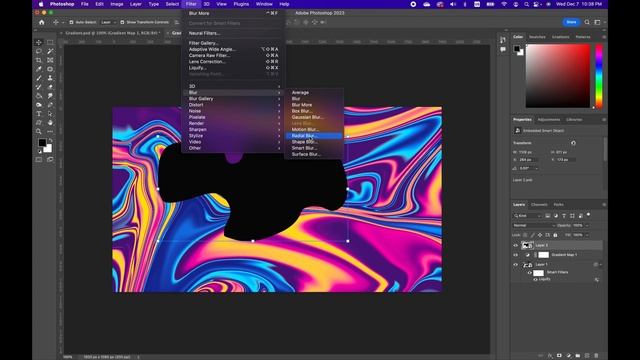
Task: Swap foreground and background colors
Action: pos(50,140)
